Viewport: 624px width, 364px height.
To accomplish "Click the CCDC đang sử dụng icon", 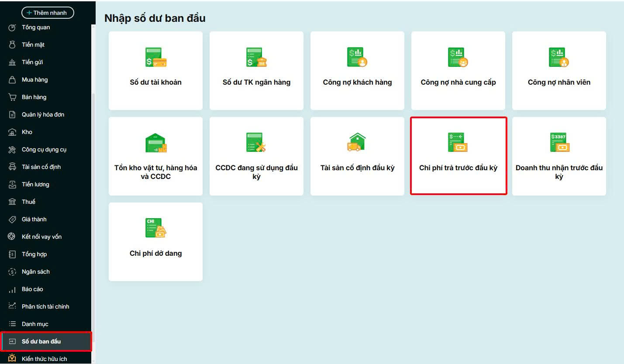I will (x=256, y=143).
